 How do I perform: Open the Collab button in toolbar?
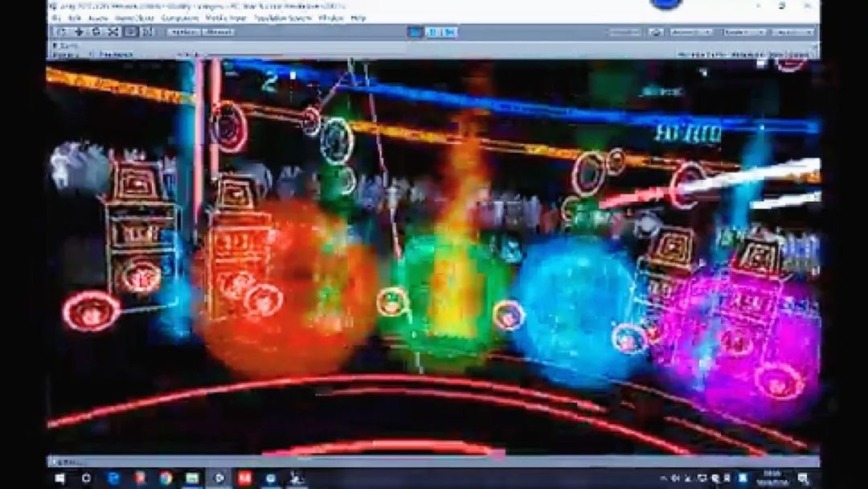click(x=625, y=32)
